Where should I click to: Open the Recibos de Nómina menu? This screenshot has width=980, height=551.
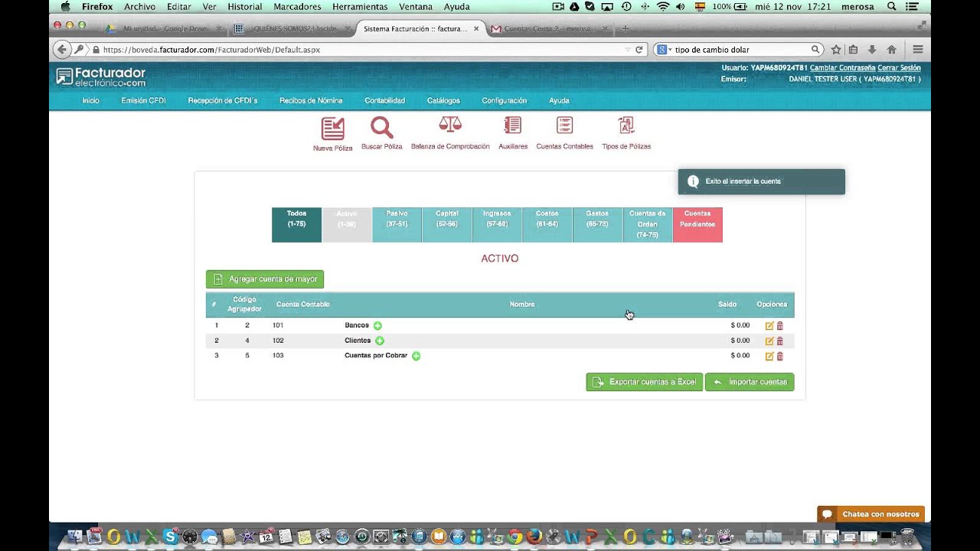(x=311, y=100)
